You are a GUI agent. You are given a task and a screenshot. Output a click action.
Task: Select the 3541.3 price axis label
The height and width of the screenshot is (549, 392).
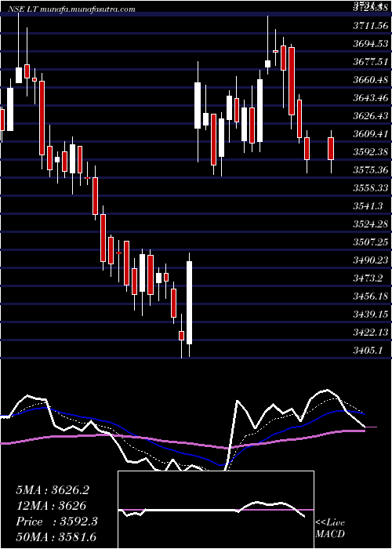(368, 206)
